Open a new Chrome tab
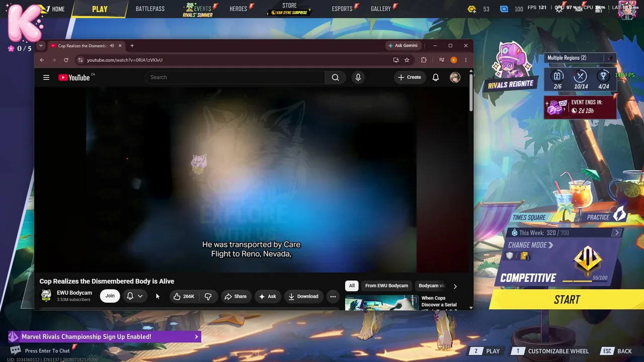Screen dimensions: 644x362 coord(132,46)
